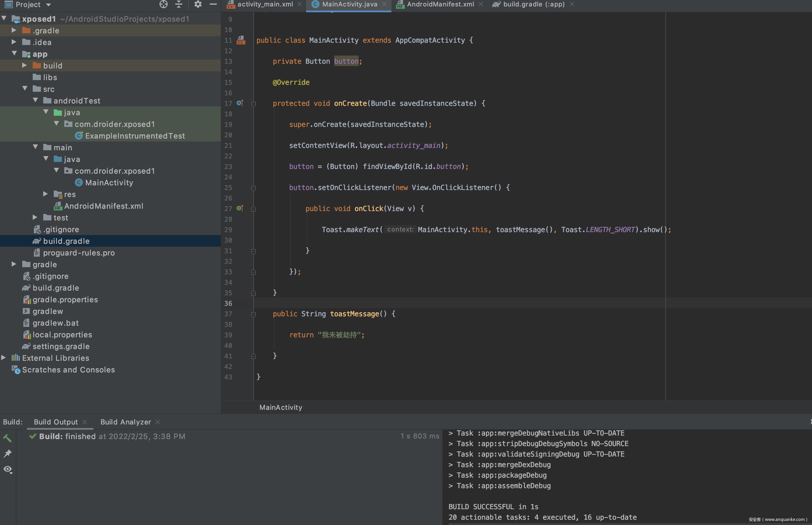812x525 pixels.
Task: Click the related XML file gutter icon on line 11
Action: point(241,40)
